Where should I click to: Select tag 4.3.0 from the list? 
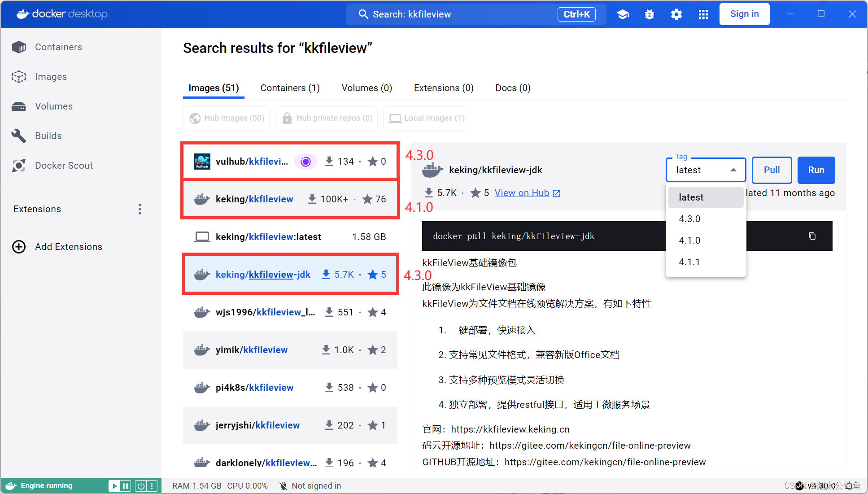click(x=690, y=219)
